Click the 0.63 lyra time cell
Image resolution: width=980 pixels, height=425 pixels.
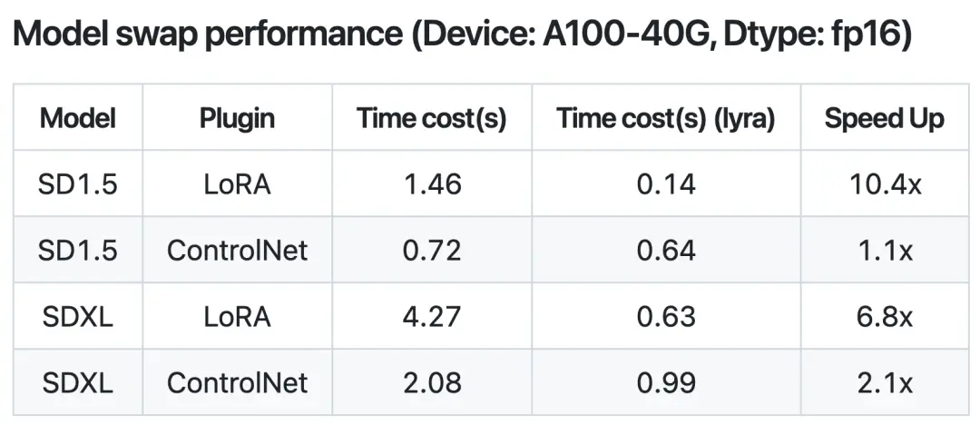pos(666,316)
